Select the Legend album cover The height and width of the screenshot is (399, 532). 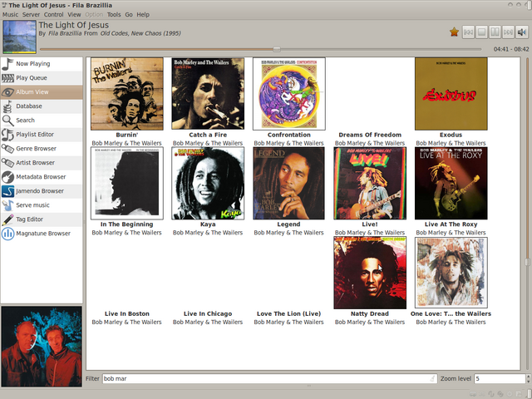288,183
